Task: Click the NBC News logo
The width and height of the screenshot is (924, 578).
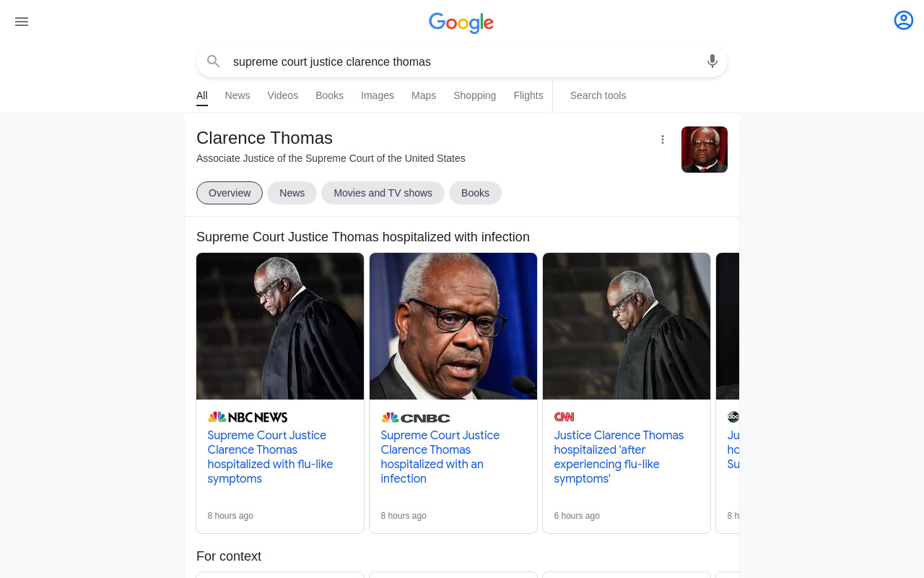Action: tap(248, 417)
